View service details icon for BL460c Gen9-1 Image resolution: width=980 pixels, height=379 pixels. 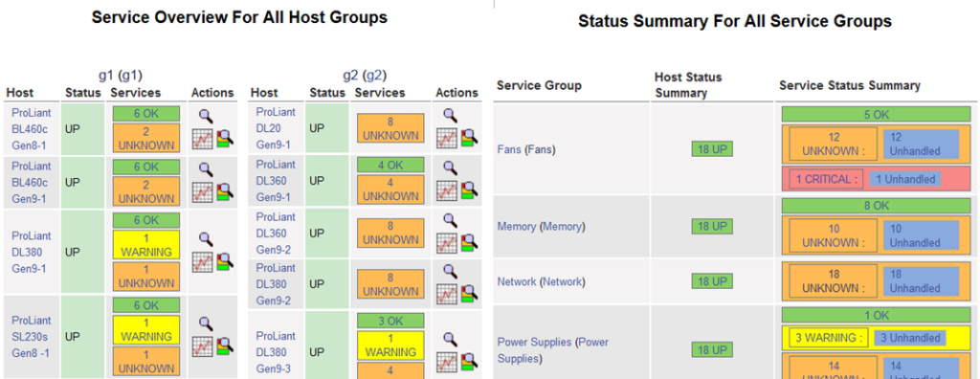(225, 192)
